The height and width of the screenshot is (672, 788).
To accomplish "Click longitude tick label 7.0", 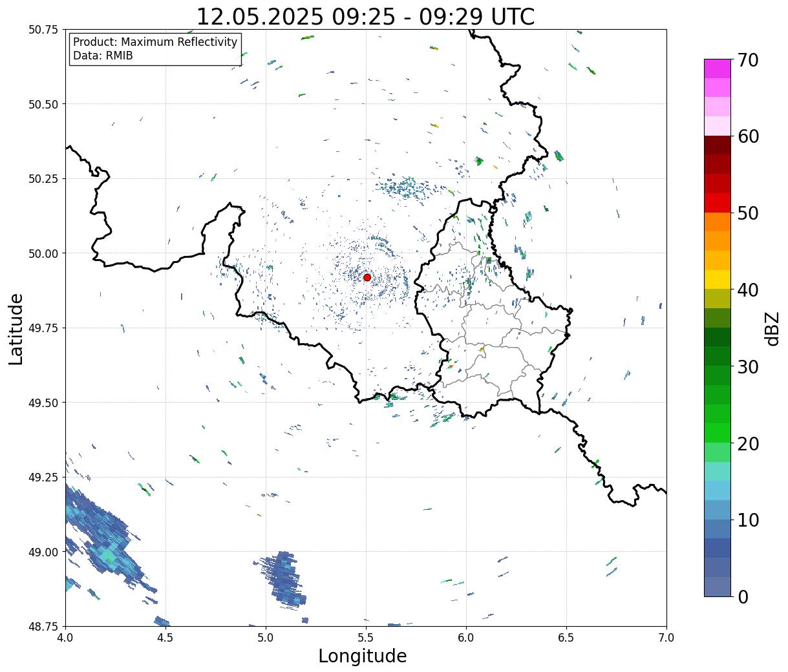I will (666, 638).
